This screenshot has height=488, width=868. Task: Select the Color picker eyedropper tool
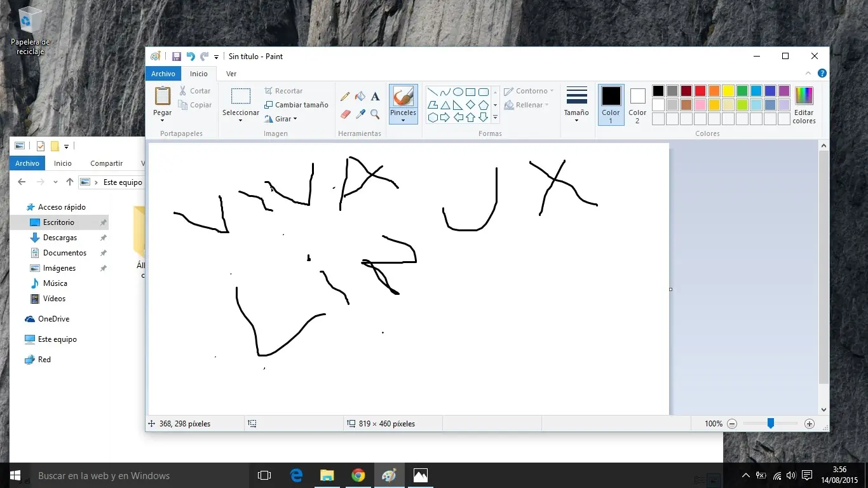360,114
